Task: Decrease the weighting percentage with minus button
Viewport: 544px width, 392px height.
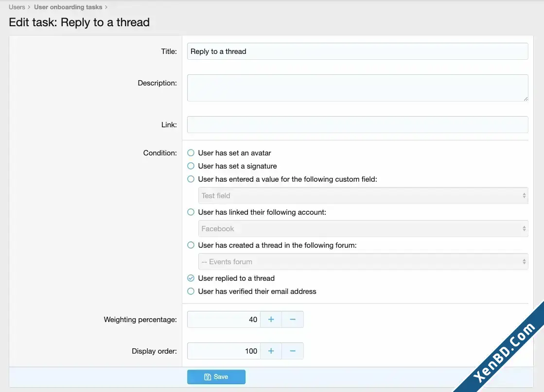Action: point(293,319)
